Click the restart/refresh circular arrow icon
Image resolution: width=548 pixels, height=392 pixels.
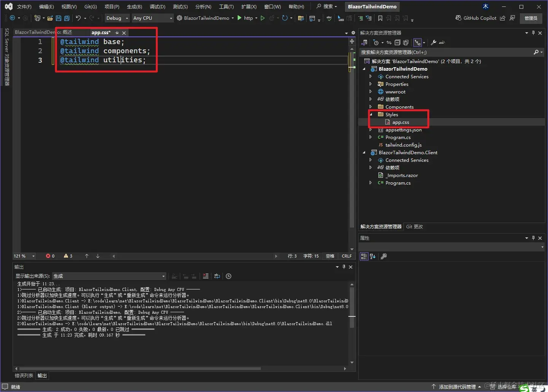click(284, 18)
